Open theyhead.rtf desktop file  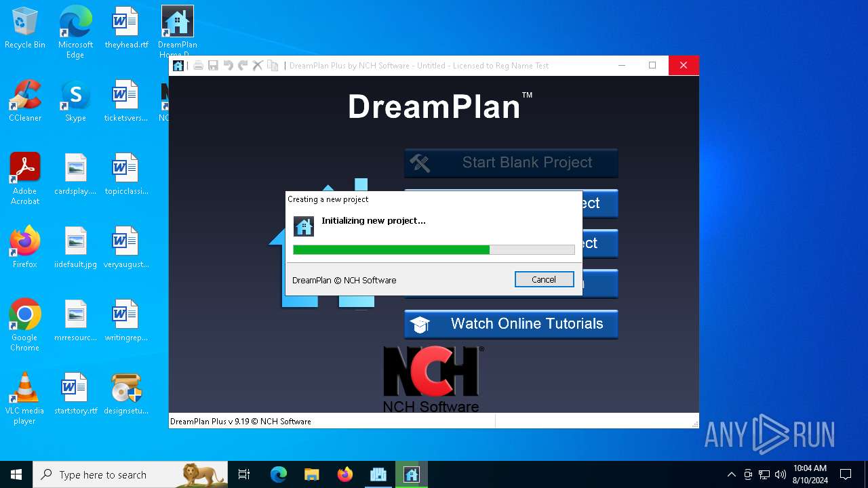click(x=126, y=28)
